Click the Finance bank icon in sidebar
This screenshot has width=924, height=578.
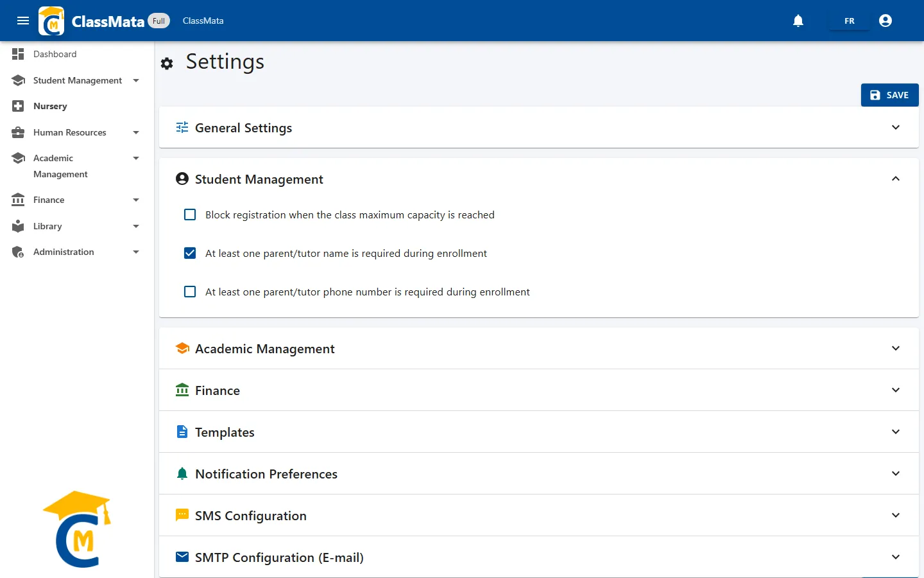click(x=18, y=200)
